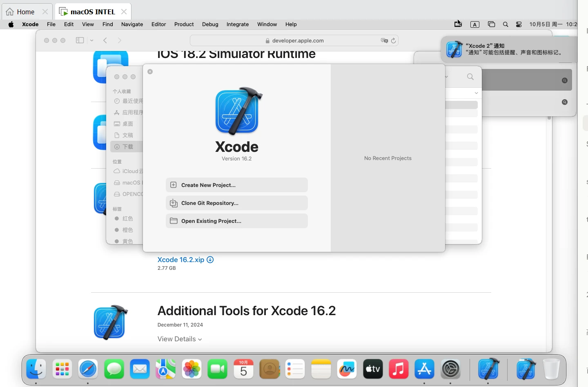Screen dimensions: 588x387
Task: Open Apple TV app in the Dock
Action: pos(373,369)
